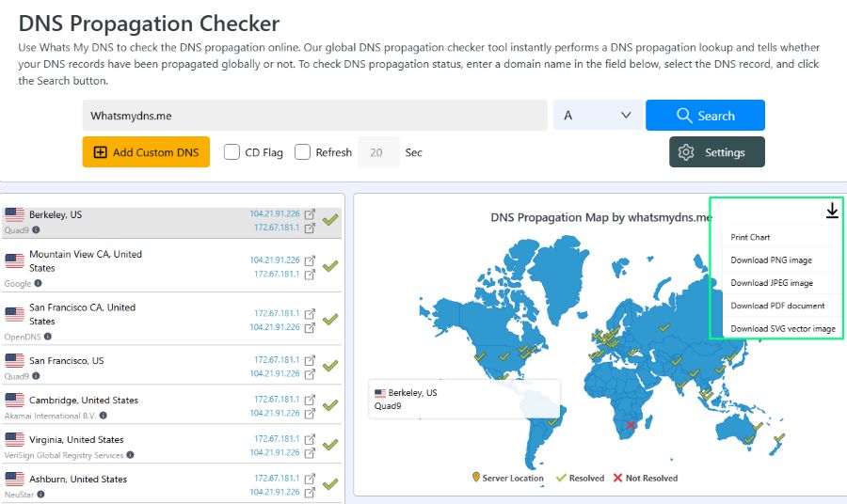
Task: Open external link for Berkeley 172.67.181.1
Action: 310,228
